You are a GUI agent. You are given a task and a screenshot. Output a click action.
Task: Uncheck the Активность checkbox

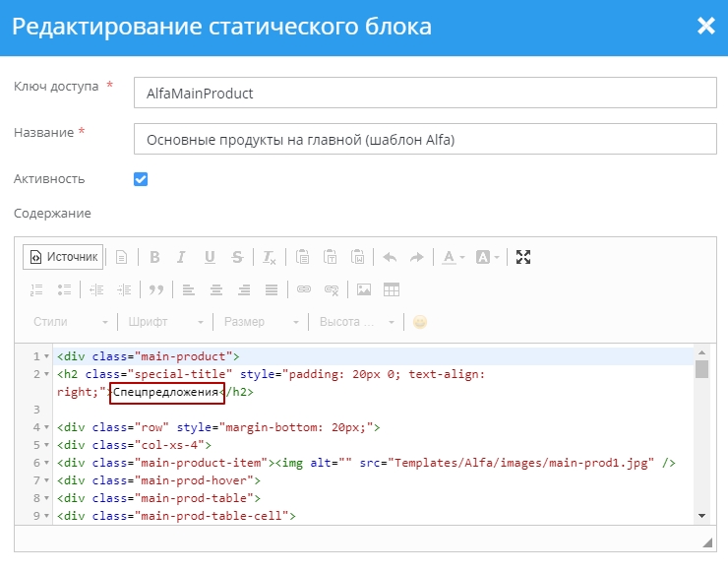[141, 179]
